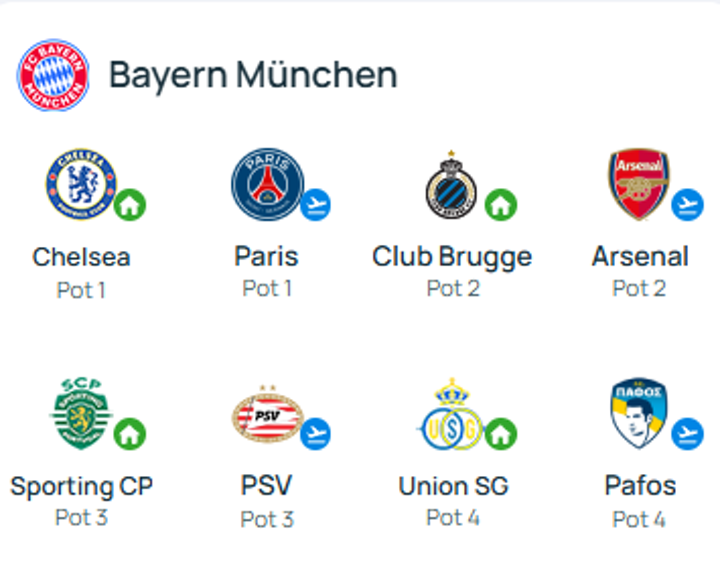Image resolution: width=720 pixels, height=578 pixels.
Task: Click the Bayern München club crest
Action: coord(53,75)
